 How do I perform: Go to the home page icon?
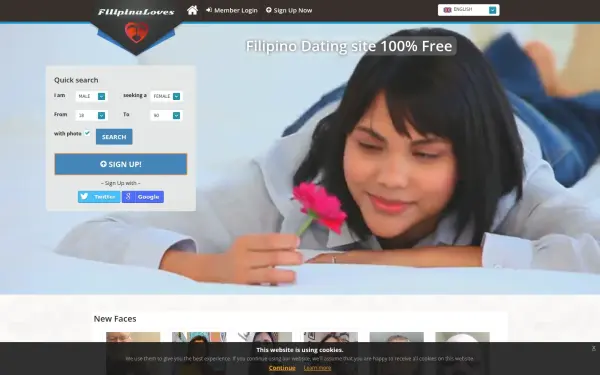pyautogui.click(x=192, y=10)
